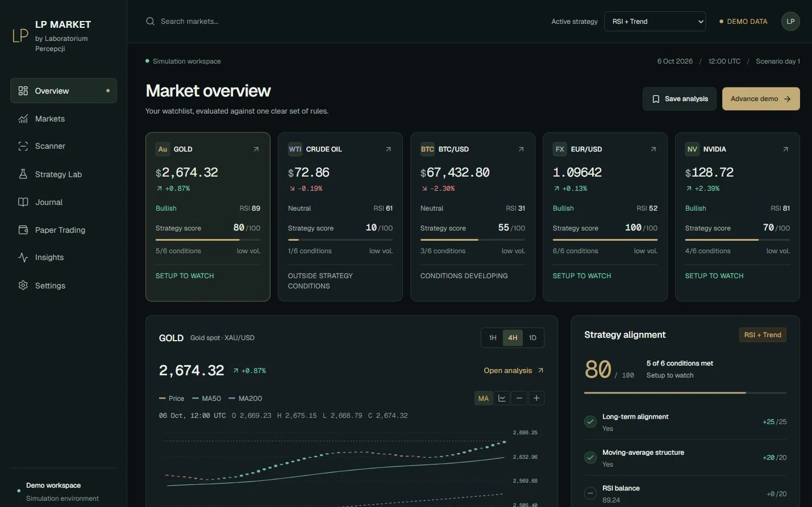The image size is (812, 507).
Task: Go to Insights in the sidebar
Action: (x=64, y=257)
